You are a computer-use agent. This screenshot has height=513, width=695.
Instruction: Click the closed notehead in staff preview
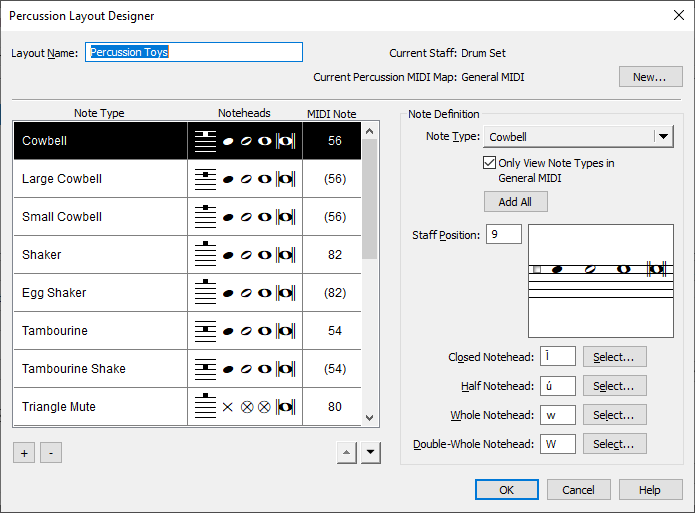[557, 269]
